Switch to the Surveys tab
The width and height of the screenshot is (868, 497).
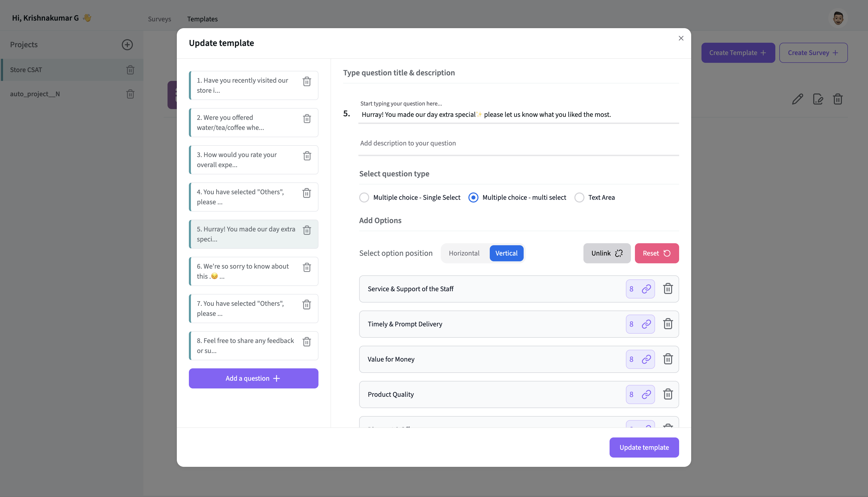[x=159, y=19]
